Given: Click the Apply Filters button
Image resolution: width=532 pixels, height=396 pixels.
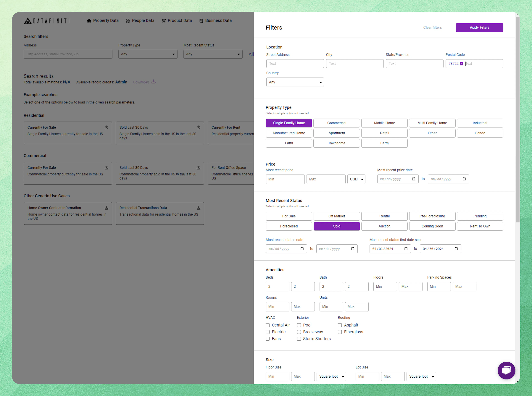Looking at the screenshot, I should pos(479,27).
